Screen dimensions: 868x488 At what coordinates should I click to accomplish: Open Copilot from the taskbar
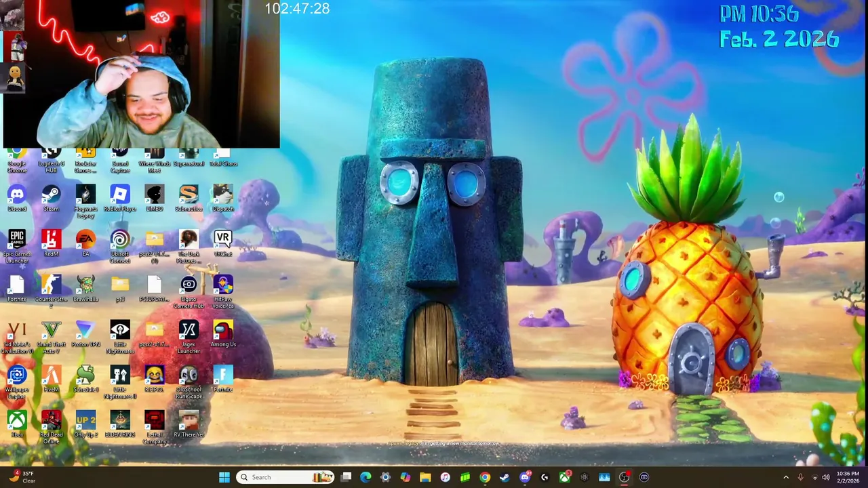pos(405,477)
